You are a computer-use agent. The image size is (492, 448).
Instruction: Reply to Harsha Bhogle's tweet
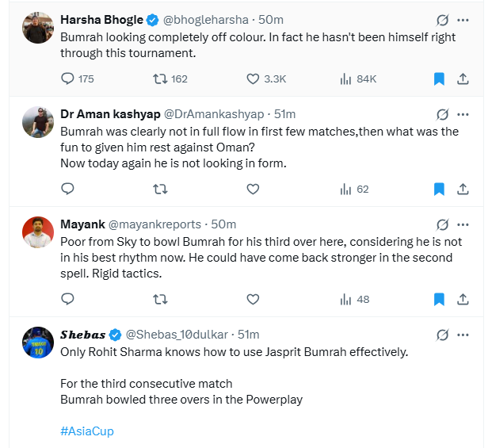coord(67,78)
